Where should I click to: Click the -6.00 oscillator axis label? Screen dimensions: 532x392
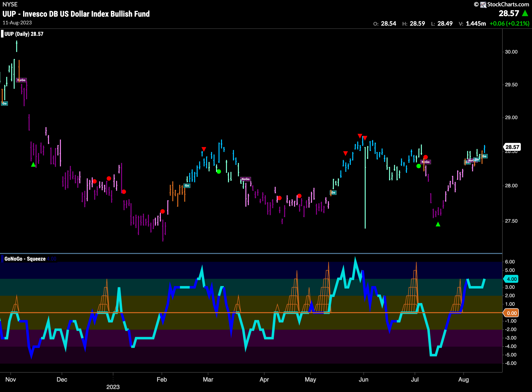click(x=511, y=363)
